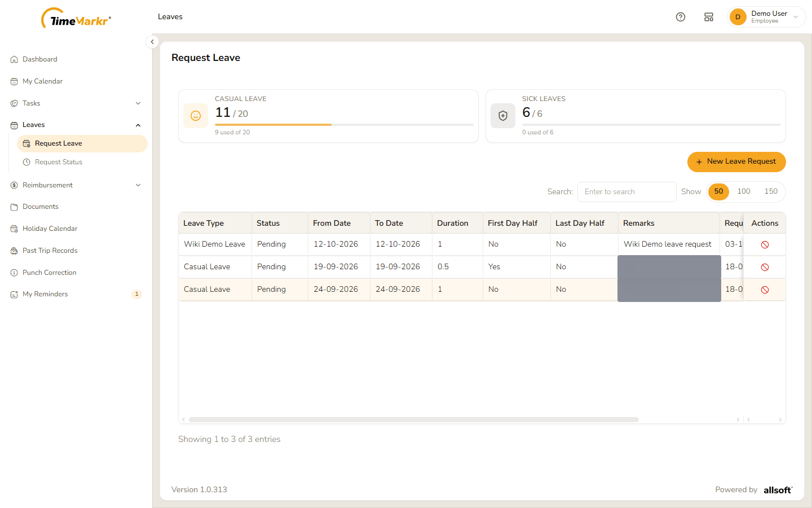Click the Punch Correction info icon
Viewport: 812px width, 508px height.
14,273
